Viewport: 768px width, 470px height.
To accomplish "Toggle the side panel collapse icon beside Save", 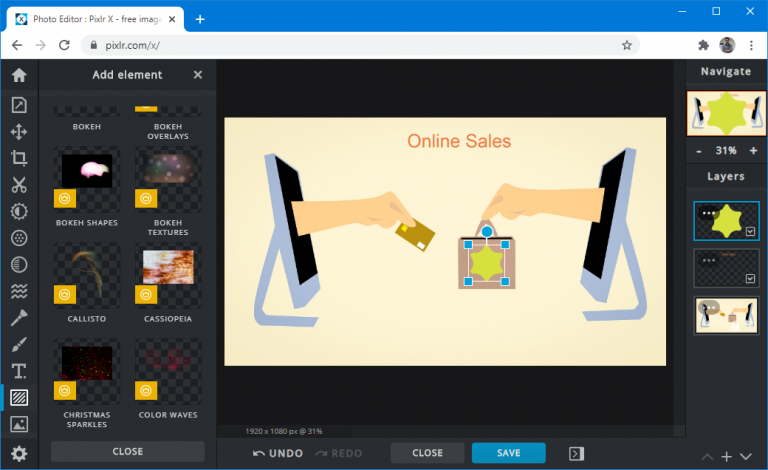I will [576, 453].
